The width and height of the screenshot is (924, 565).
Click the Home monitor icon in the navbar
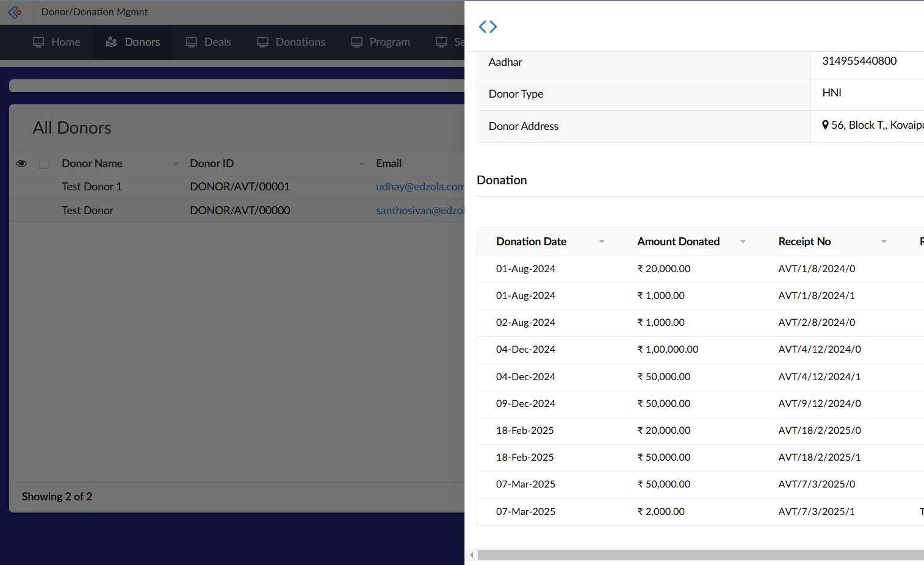pyautogui.click(x=38, y=42)
